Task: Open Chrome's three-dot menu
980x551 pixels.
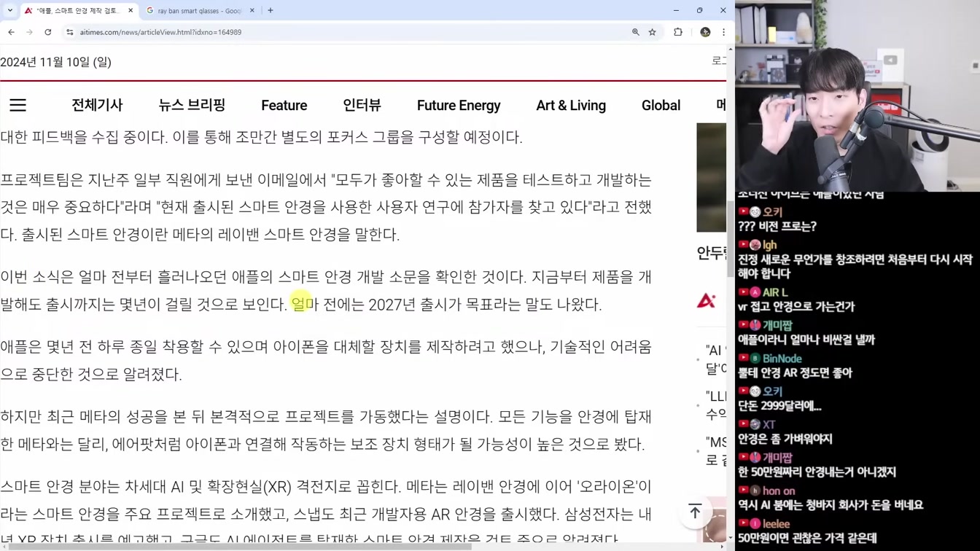Action: pos(723,32)
